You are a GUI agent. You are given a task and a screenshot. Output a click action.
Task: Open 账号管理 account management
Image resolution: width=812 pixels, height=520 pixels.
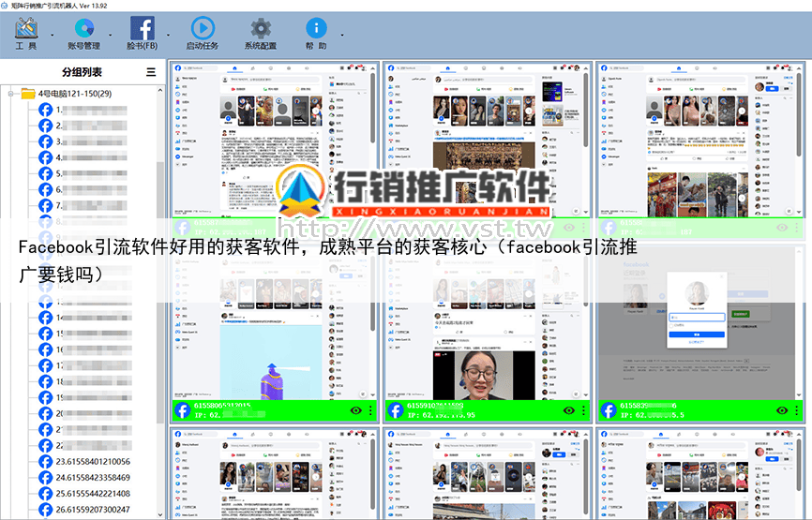click(83, 33)
